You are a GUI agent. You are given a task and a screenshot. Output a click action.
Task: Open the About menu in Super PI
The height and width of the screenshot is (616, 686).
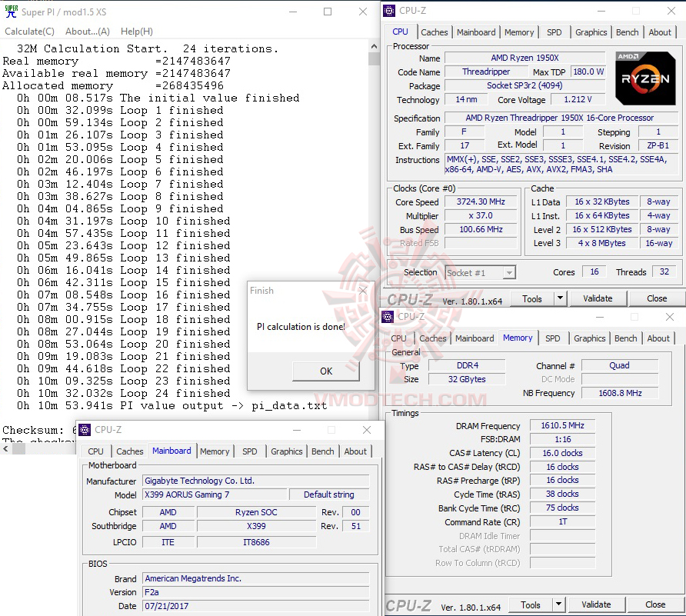tap(87, 31)
